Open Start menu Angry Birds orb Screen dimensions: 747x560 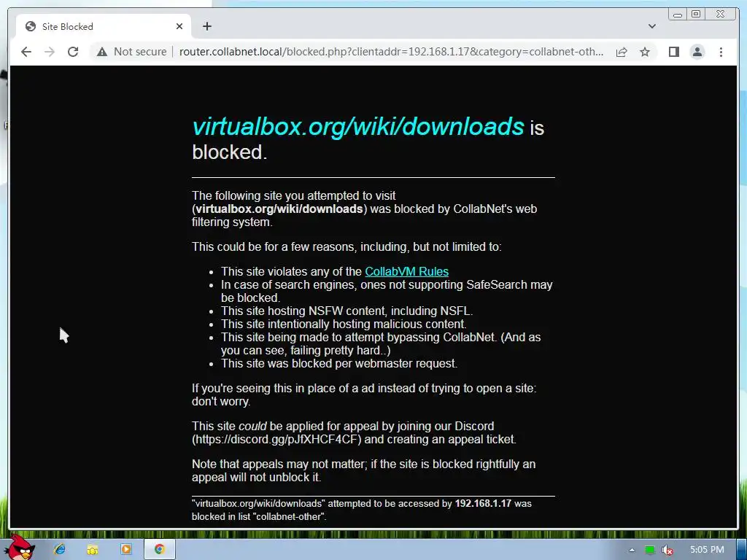coord(18,548)
